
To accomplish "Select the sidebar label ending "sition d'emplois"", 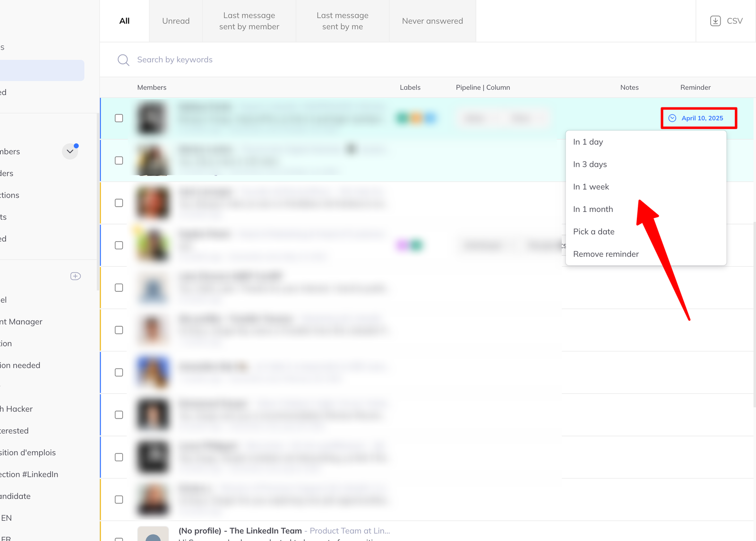I will coord(28,453).
